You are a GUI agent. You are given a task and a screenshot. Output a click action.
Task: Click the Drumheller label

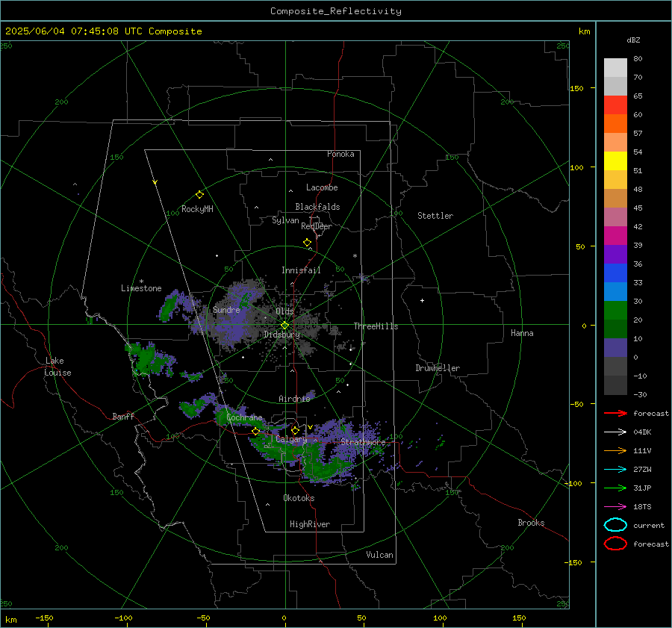[438, 368]
